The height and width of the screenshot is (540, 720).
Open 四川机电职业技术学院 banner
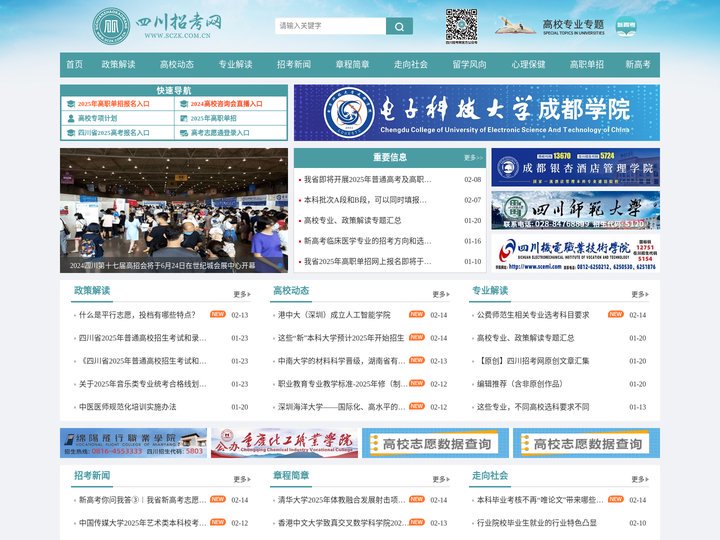575,253
